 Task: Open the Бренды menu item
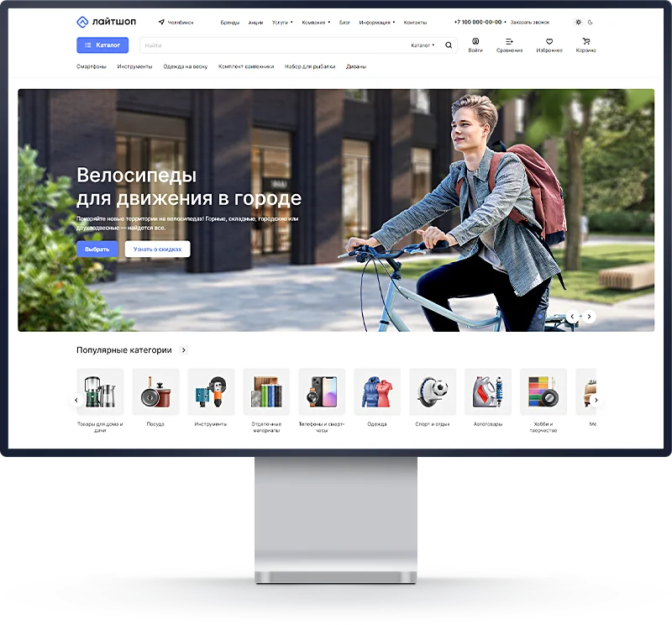(x=229, y=23)
